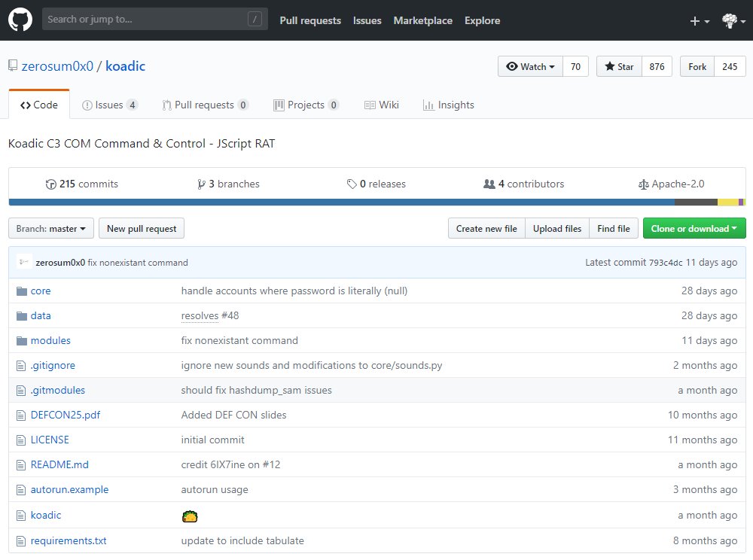Open latest commit 793c4dc hash
Screen dimensions: 753x560
coord(666,263)
